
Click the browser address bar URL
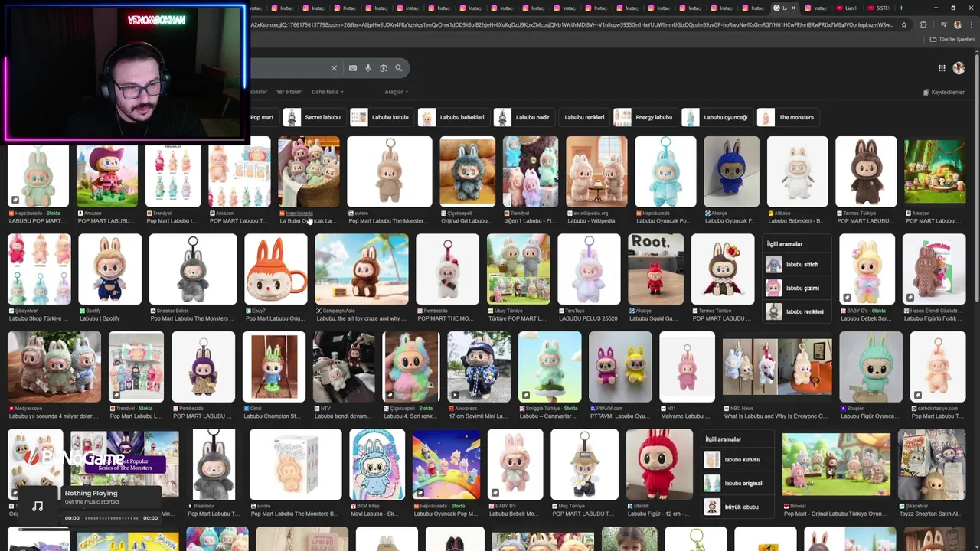572,24
